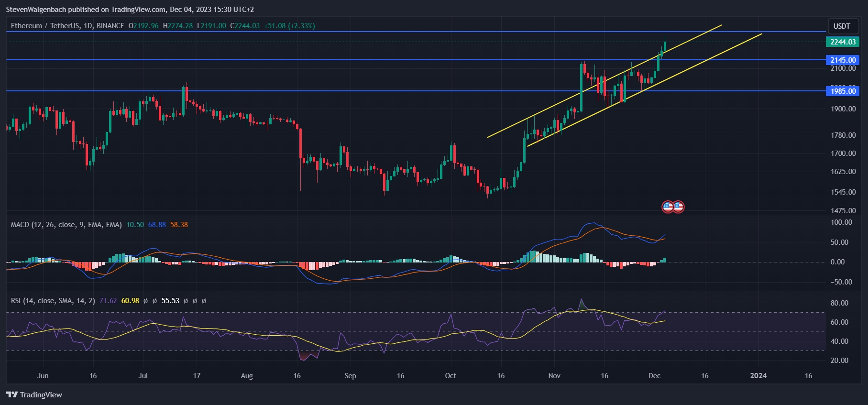
Task: Click the MACD histogram value 10.50
Action: pos(135,224)
